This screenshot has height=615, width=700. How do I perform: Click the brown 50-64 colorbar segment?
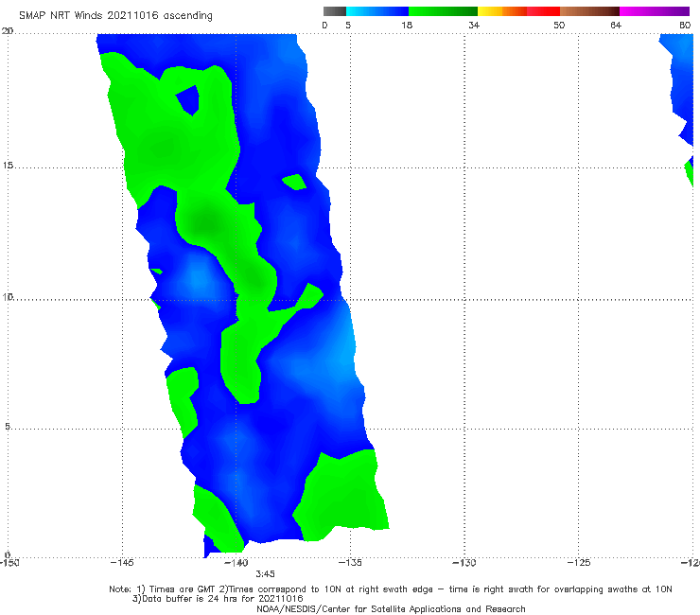pyautogui.click(x=589, y=11)
